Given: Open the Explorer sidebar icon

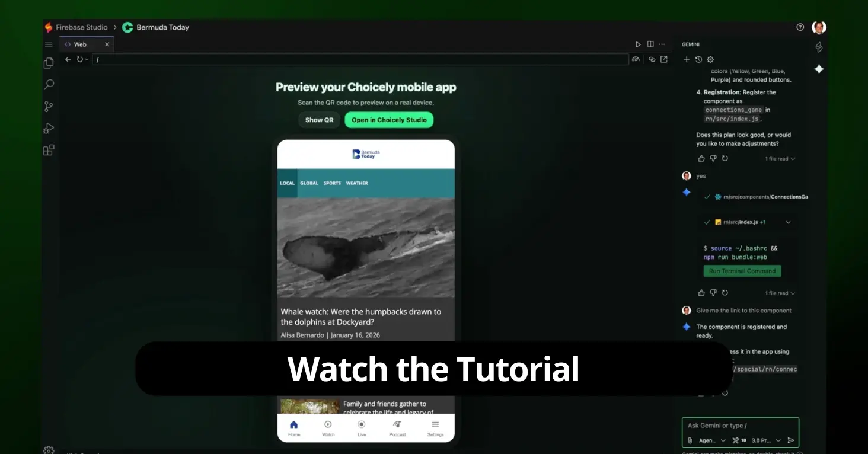Looking at the screenshot, I should pyautogui.click(x=49, y=62).
